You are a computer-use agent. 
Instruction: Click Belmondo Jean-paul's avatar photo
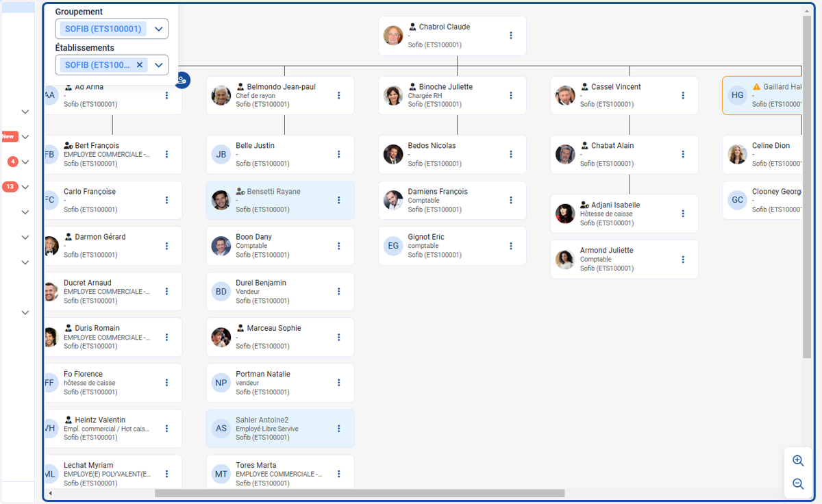[x=221, y=95]
